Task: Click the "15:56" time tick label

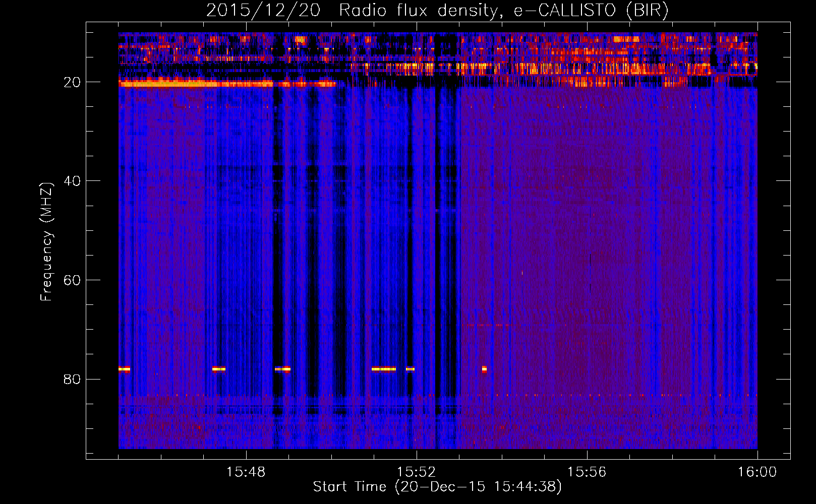Action: tap(587, 472)
